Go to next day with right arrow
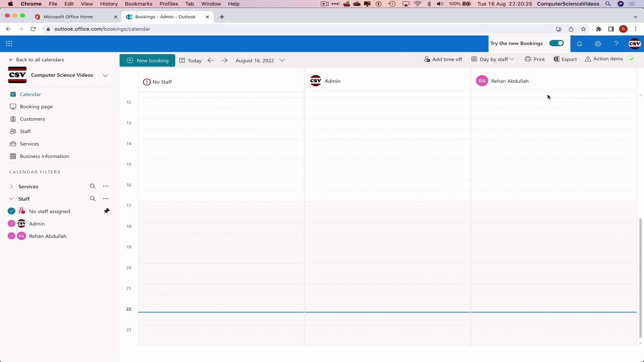The image size is (644, 362). point(224,60)
